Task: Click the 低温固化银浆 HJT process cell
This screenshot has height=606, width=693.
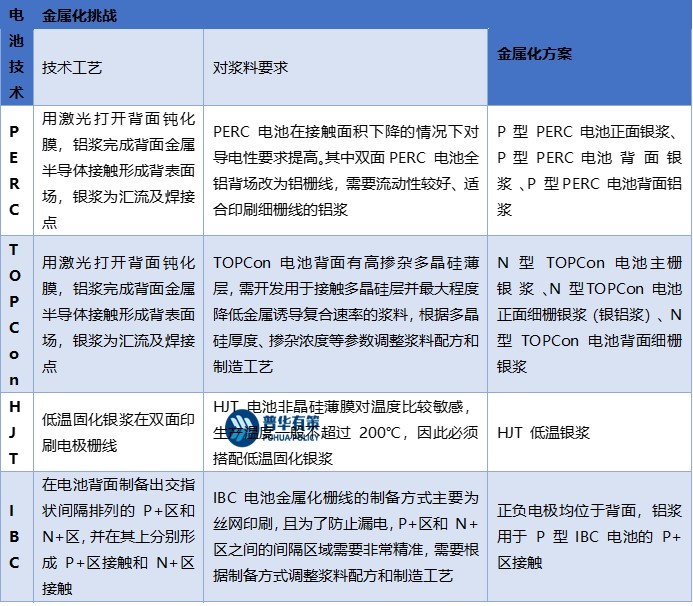Action: [x=118, y=432]
